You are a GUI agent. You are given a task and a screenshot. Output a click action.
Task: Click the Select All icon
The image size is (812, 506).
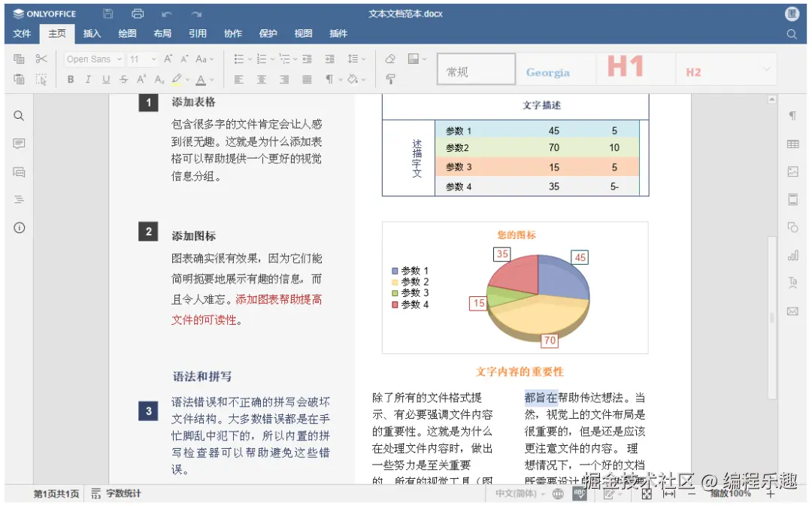tap(41, 79)
